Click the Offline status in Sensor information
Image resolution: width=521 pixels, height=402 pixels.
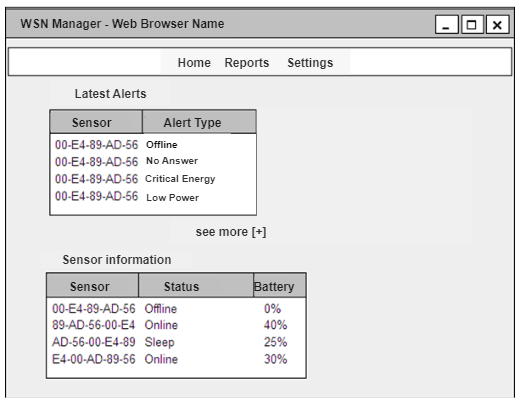[161, 309]
